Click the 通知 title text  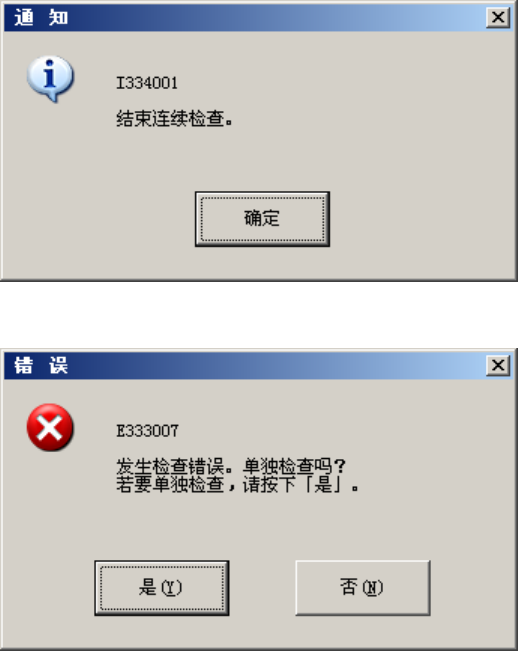pyautogui.click(x=41, y=17)
